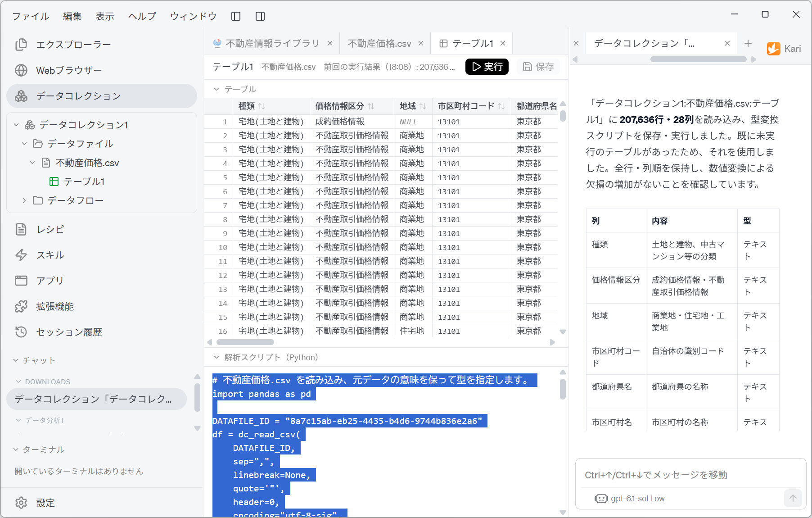Open the Webブラウザー sidebar item
The width and height of the screenshot is (812, 518).
102,70
